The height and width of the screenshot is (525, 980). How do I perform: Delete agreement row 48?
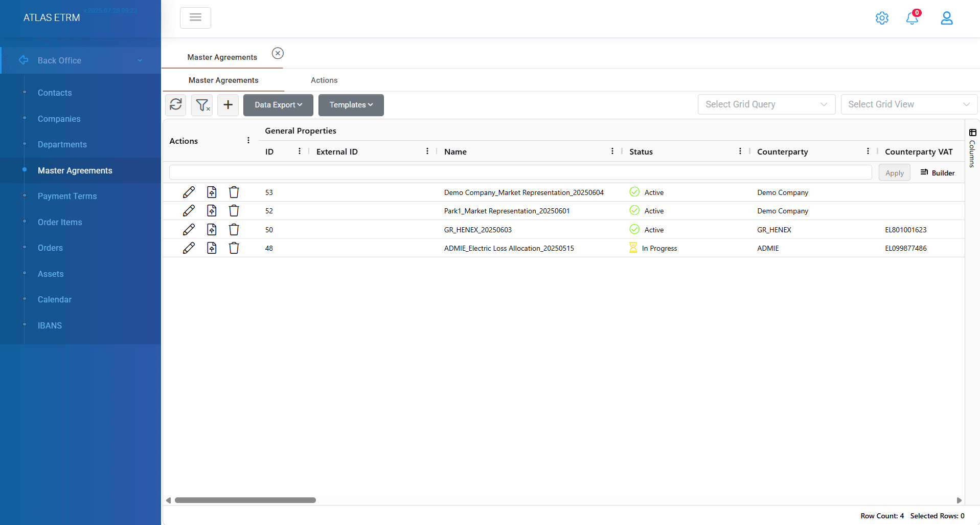pyautogui.click(x=234, y=248)
